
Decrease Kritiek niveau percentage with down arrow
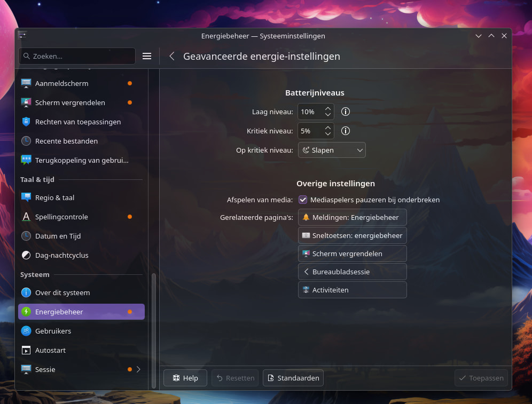(x=328, y=134)
